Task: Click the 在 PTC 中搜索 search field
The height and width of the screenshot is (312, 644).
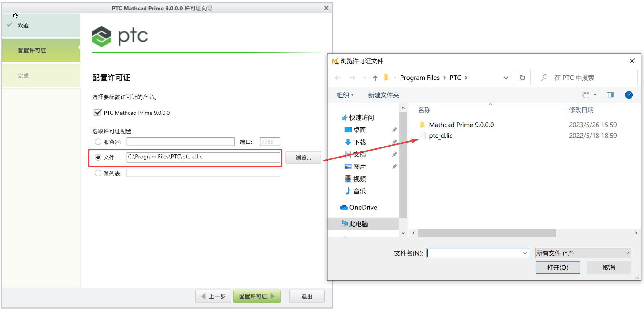Action: (x=586, y=78)
